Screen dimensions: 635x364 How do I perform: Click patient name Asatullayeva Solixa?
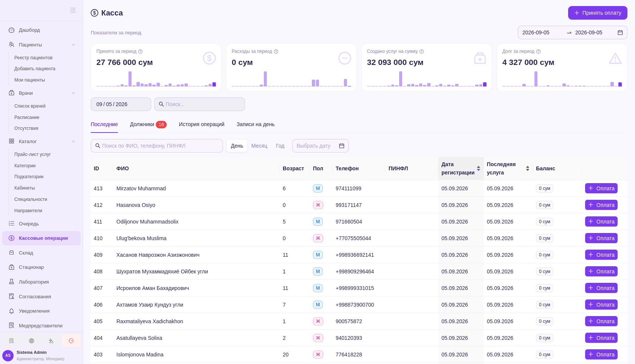[x=139, y=338]
